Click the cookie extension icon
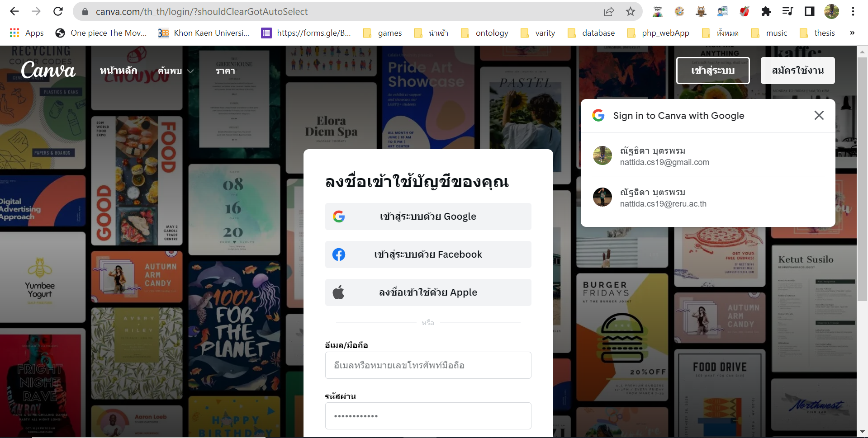The height and width of the screenshot is (438, 868). pyautogui.click(x=679, y=12)
